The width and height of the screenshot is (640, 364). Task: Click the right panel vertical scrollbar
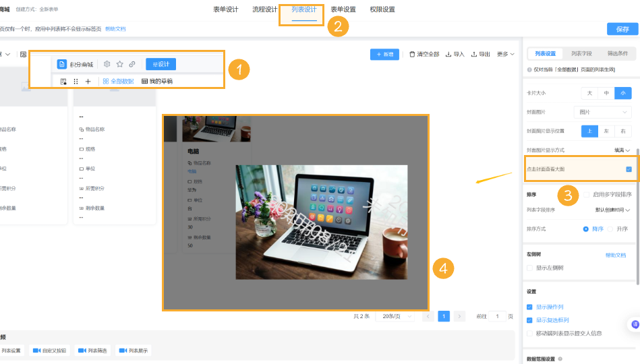(x=637, y=216)
